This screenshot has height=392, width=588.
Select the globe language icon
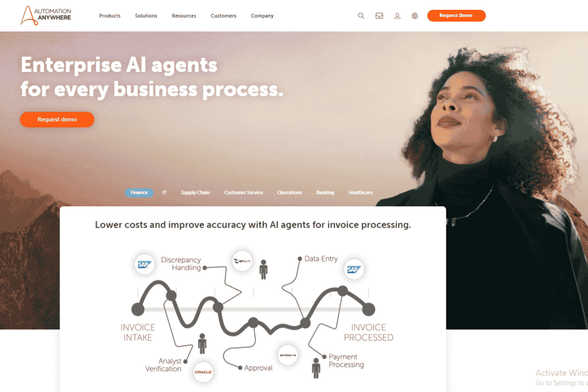(x=414, y=16)
